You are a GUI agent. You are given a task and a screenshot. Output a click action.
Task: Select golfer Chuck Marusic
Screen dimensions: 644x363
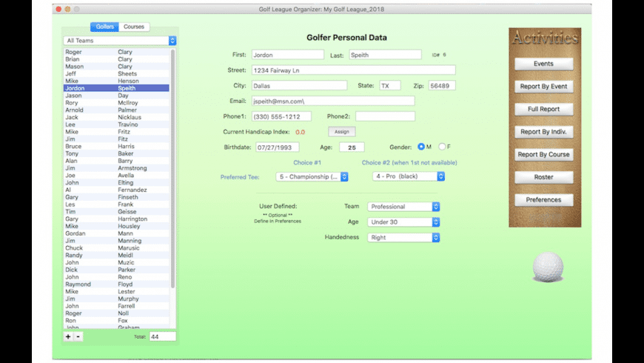[x=116, y=248]
